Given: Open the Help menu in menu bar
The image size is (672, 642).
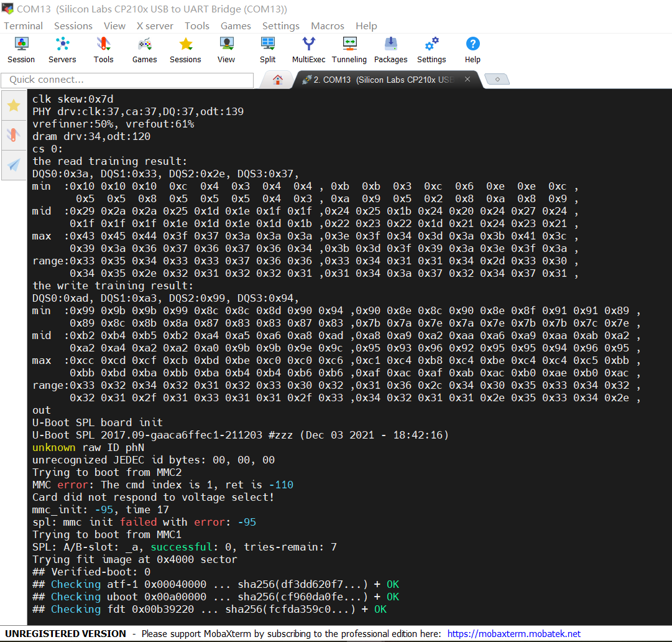Looking at the screenshot, I should [366, 26].
